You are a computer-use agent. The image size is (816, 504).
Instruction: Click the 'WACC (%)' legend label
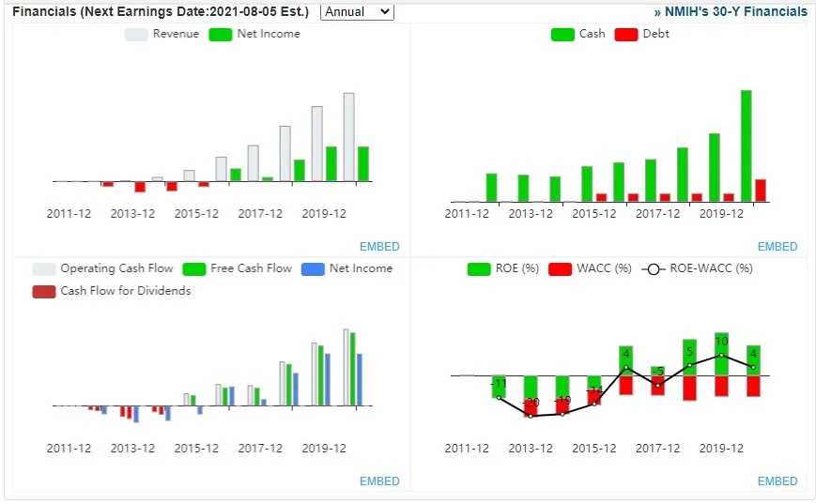click(x=604, y=268)
